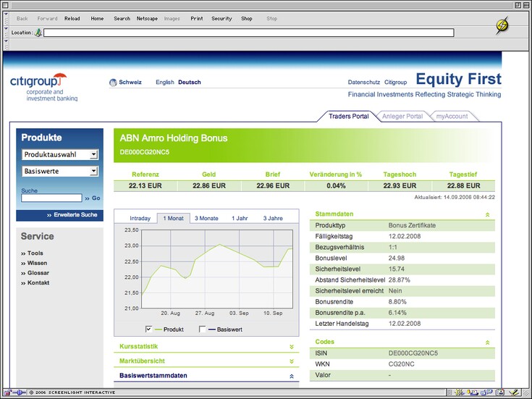Viewport: 532px width, 399px height.
Task: Collapse the Codes panel
Action: 487,343
